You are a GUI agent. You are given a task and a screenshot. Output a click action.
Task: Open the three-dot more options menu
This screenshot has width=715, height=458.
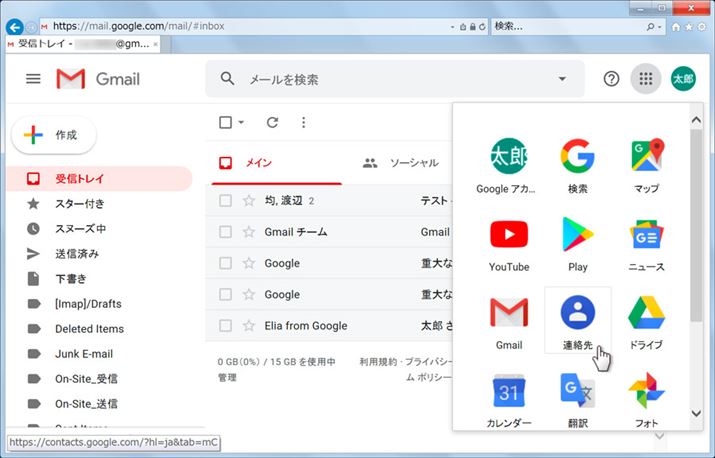pyautogui.click(x=304, y=123)
